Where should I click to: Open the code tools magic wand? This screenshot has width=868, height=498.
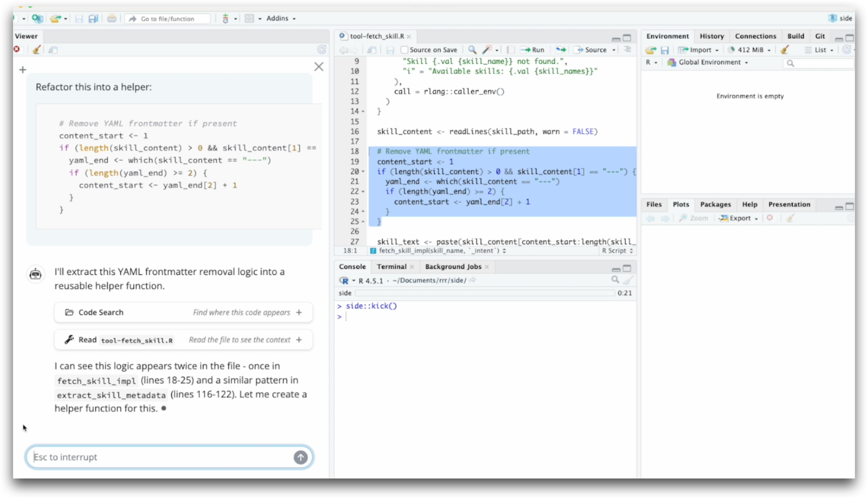488,50
